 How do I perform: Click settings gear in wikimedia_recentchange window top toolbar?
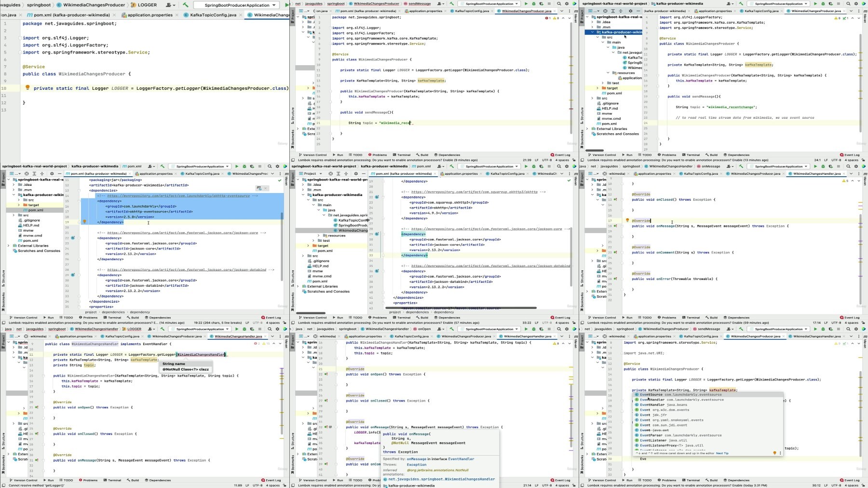click(x=856, y=4)
